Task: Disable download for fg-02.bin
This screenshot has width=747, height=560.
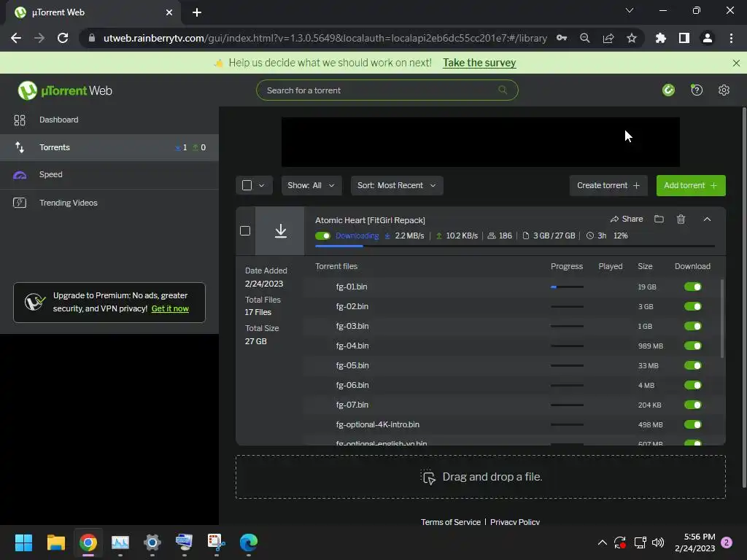Action: 693,306
